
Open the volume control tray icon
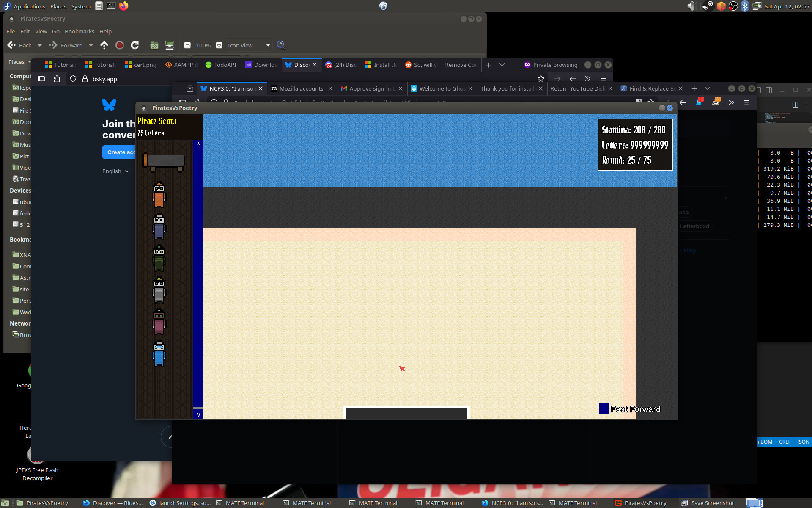pyautogui.click(x=691, y=6)
